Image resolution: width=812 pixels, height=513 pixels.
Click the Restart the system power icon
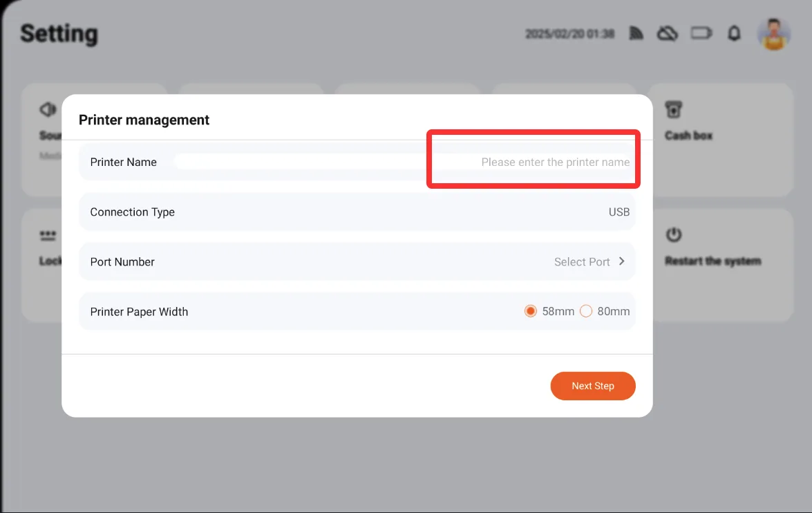click(x=673, y=235)
